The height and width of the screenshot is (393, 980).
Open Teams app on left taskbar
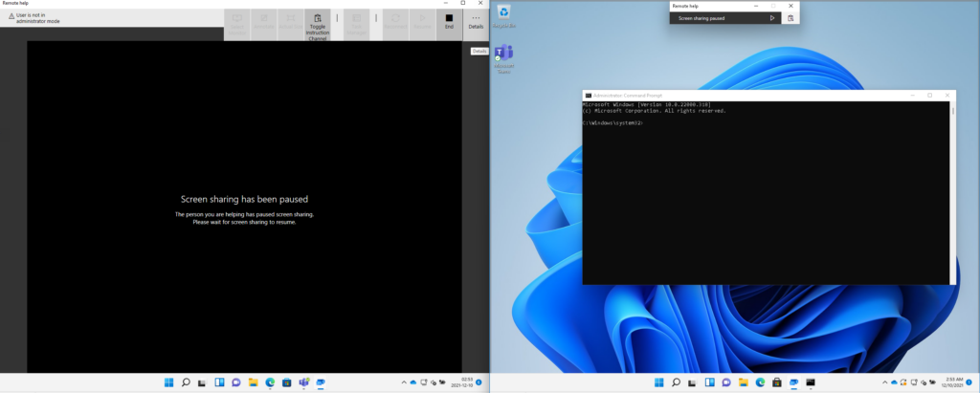click(x=303, y=382)
